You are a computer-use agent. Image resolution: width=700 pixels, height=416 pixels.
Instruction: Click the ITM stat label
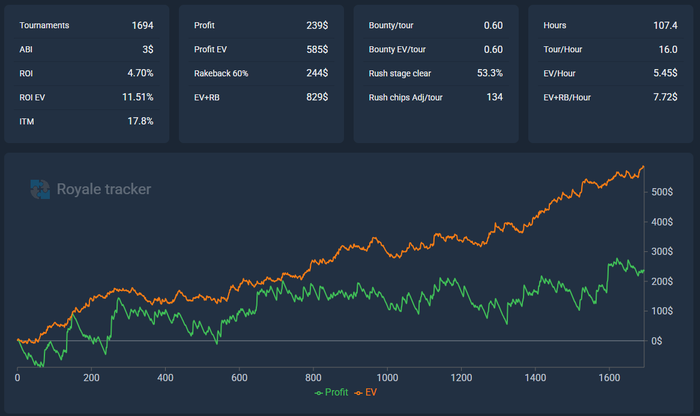pos(27,121)
